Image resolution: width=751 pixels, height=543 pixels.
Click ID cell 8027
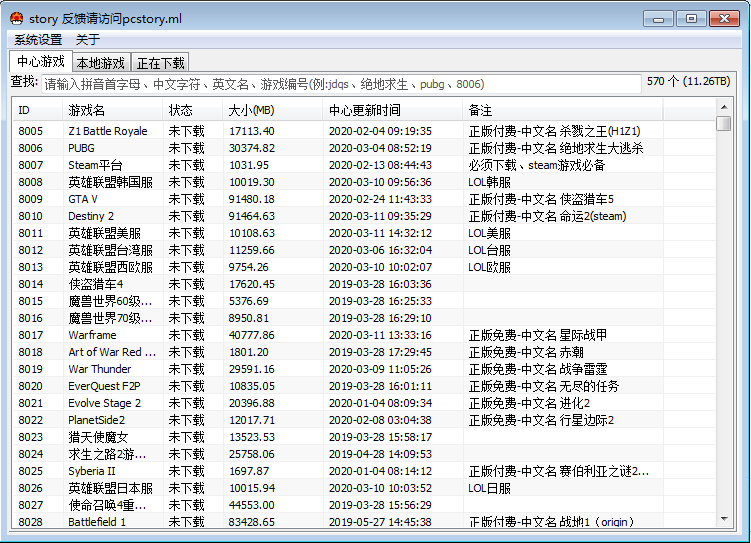(31, 505)
